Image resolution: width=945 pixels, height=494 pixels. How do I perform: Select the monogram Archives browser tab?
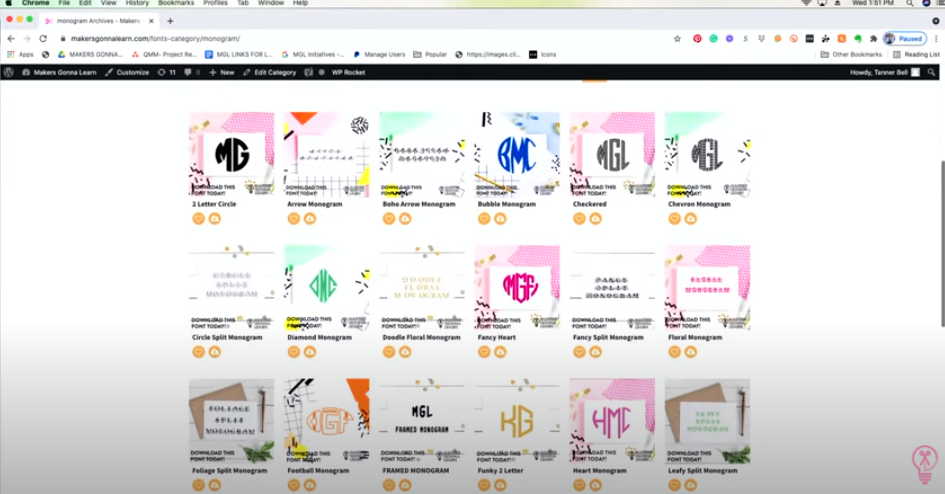[95, 21]
